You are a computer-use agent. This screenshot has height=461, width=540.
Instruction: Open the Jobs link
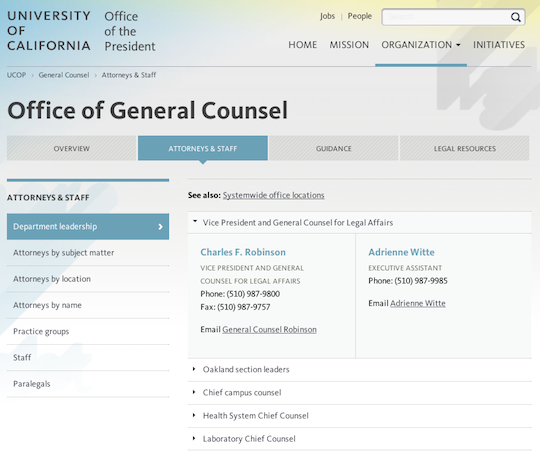pos(327,16)
